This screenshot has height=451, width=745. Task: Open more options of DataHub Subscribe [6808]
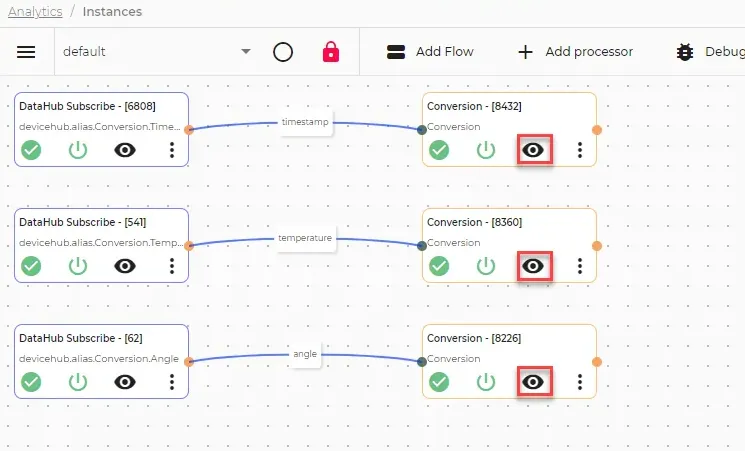coord(172,150)
